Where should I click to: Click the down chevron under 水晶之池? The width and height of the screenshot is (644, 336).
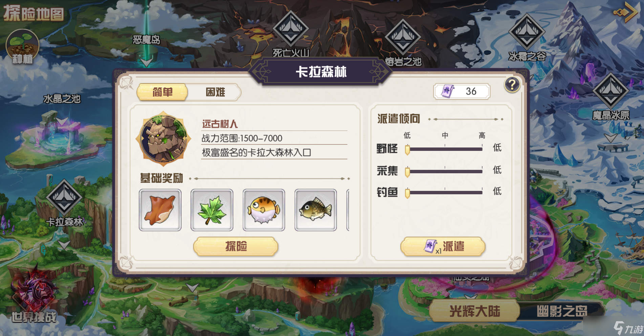62,121
